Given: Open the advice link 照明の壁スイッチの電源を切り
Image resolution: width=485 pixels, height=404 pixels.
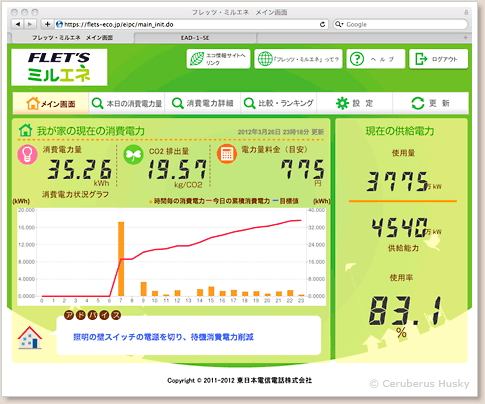Looking at the screenshot, I should (163, 337).
